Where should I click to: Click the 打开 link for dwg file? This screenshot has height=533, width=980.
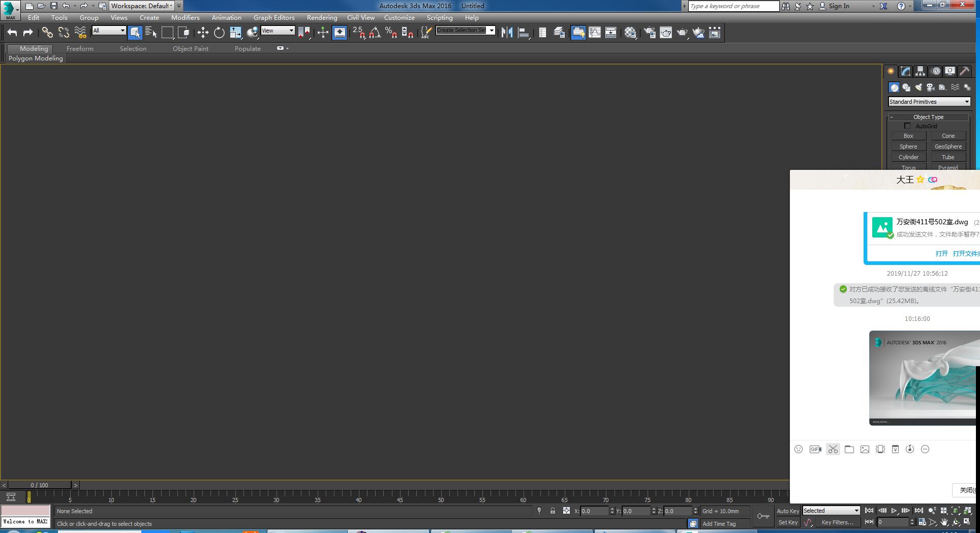(941, 253)
